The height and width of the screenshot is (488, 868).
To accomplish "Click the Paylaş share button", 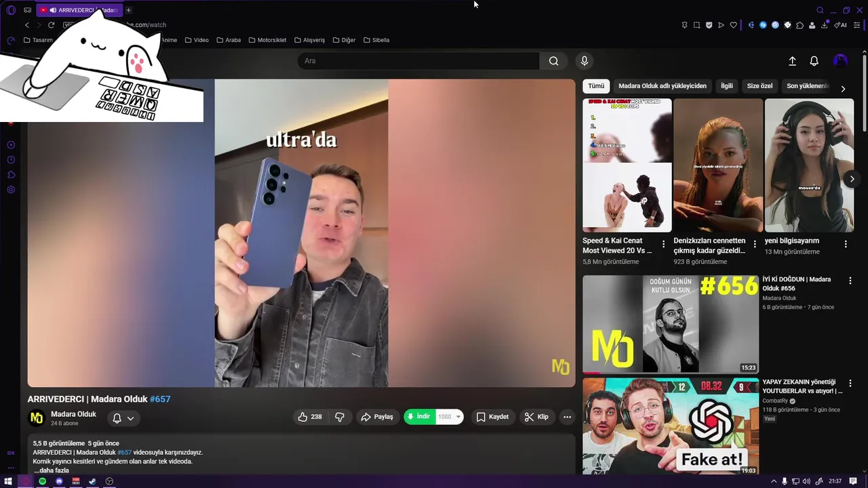I will pos(377,417).
